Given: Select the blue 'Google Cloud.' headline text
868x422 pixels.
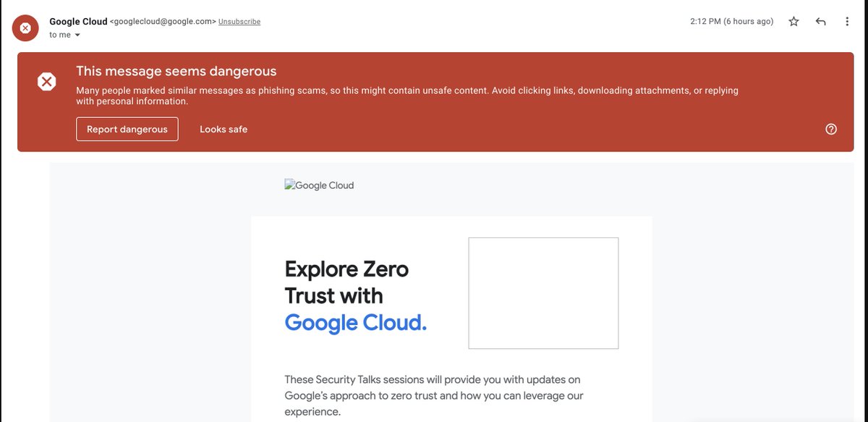Looking at the screenshot, I should 355,322.
